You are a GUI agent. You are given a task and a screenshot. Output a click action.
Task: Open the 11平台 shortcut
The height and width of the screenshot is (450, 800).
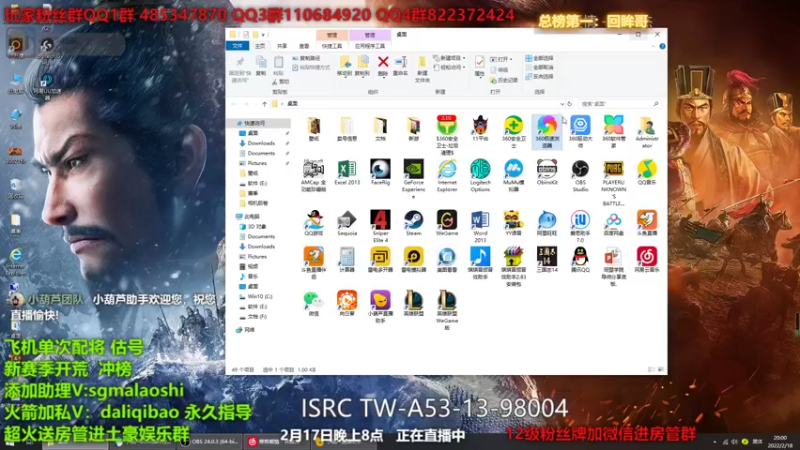[x=480, y=128]
